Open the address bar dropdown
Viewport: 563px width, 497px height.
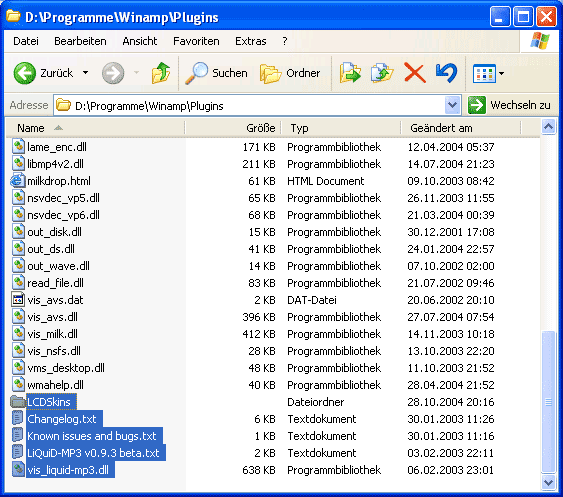(452, 105)
